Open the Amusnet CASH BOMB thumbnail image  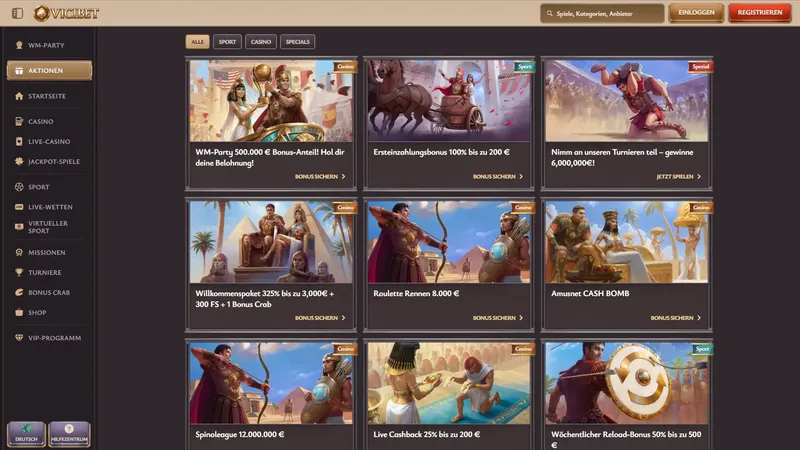click(x=627, y=242)
